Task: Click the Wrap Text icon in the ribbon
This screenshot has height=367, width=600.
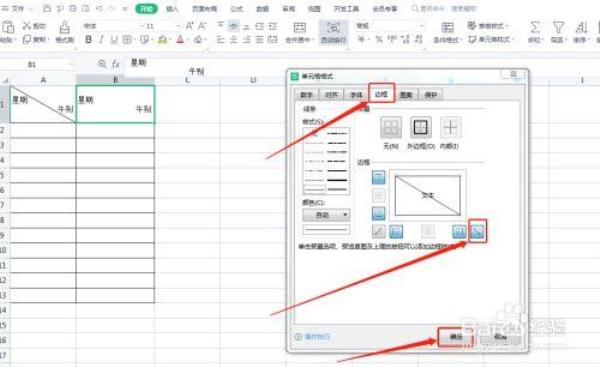Action: tap(333, 28)
